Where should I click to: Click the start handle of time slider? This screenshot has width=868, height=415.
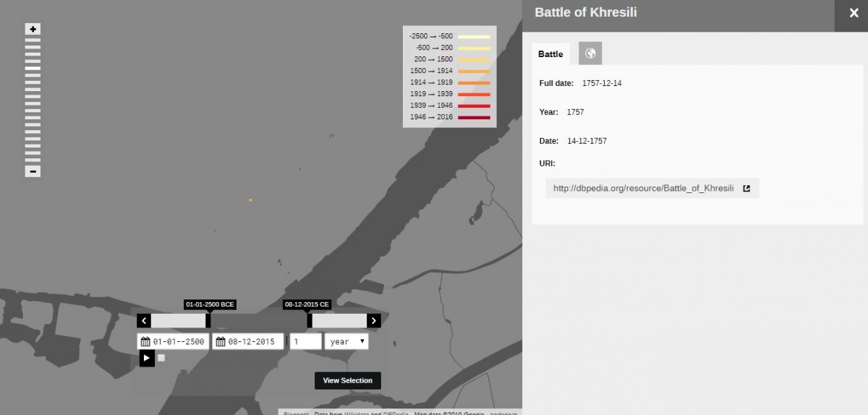pyautogui.click(x=208, y=320)
